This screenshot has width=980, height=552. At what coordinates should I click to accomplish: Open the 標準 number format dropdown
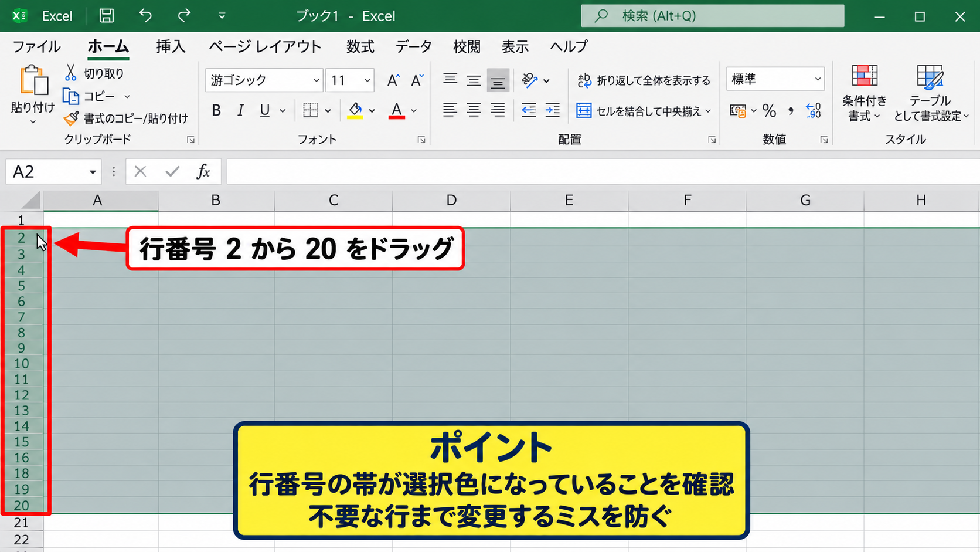818,79
